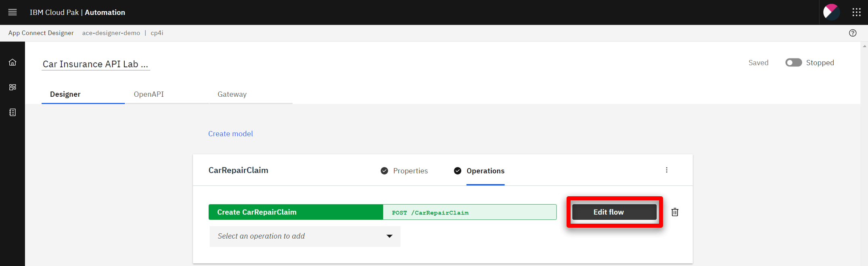868x266 pixels.
Task: Click the Operations completion checkmark
Action: (458, 170)
